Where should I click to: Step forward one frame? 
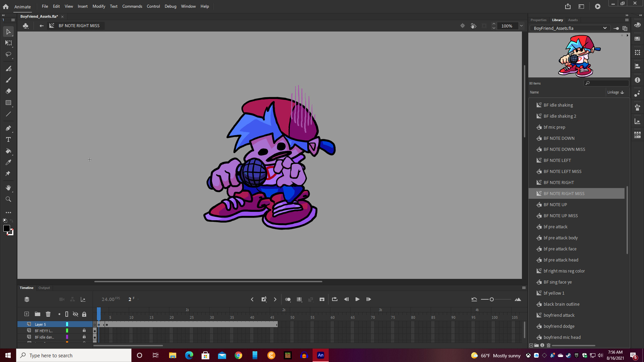click(369, 299)
